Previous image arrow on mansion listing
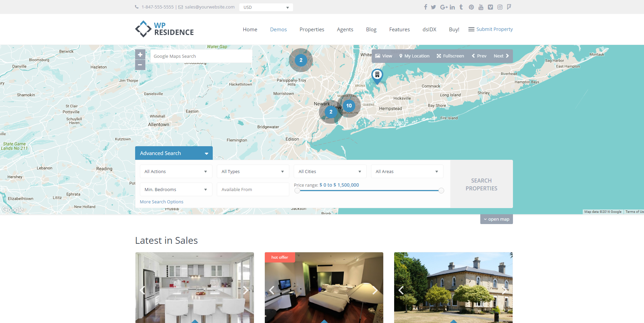Image resolution: width=644 pixels, height=323 pixels. pyautogui.click(x=401, y=290)
